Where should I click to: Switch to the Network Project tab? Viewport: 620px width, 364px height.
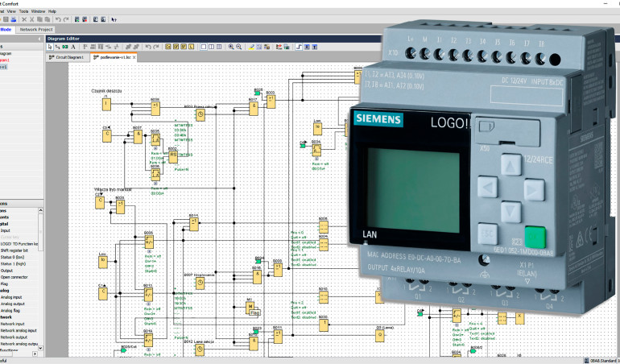point(38,29)
